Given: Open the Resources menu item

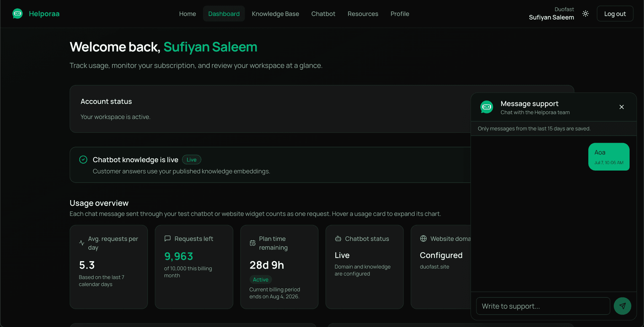Looking at the screenshot, I should [363, 14].
